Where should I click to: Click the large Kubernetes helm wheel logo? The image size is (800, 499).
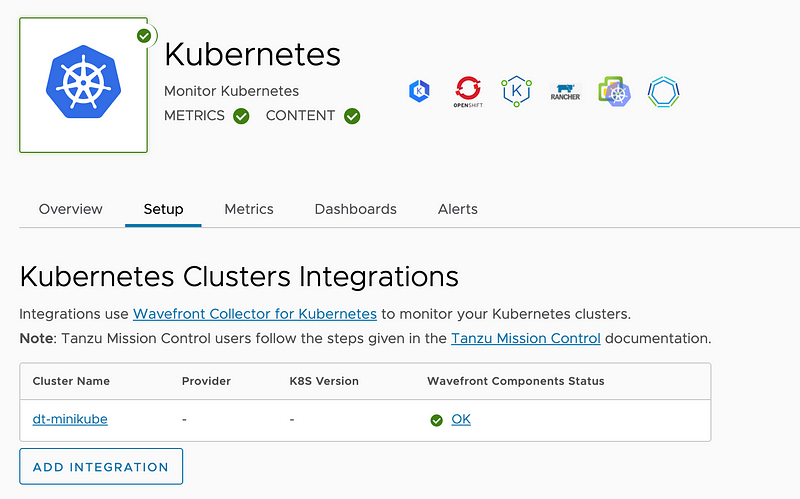pos(83,85)
